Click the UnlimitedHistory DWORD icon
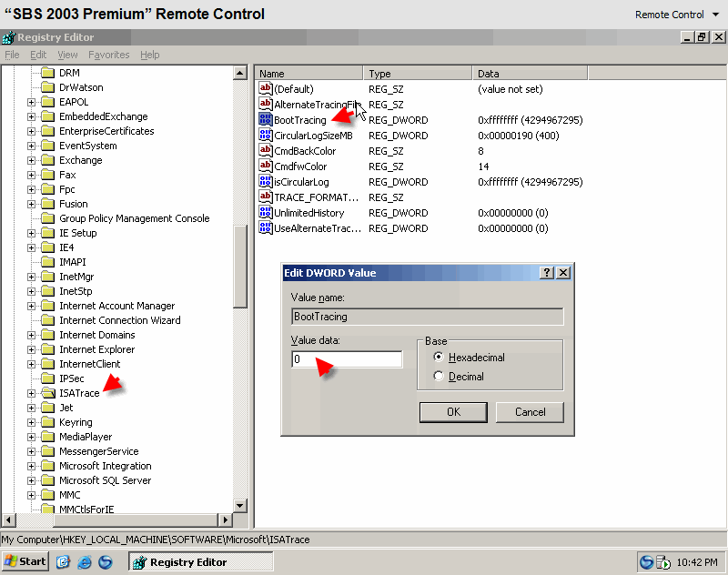The height and width of the screenshot is (575, 728). pyautogui.click(x=265, y=213)
